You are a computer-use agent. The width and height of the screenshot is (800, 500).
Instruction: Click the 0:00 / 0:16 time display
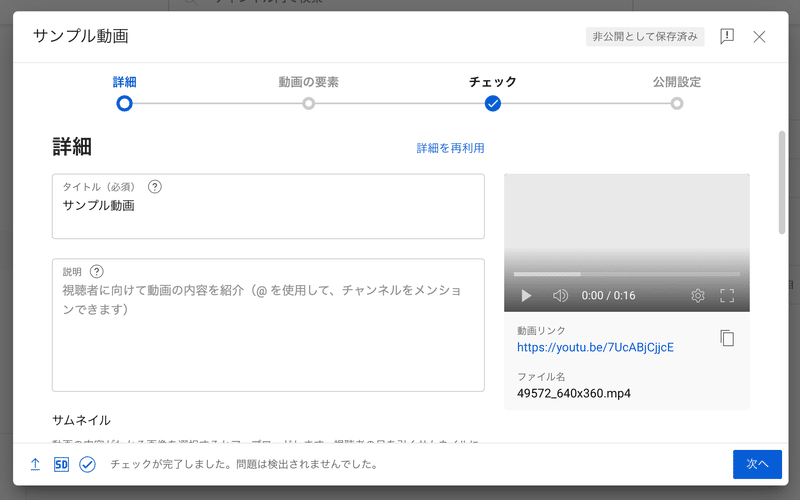click(608, 295)
